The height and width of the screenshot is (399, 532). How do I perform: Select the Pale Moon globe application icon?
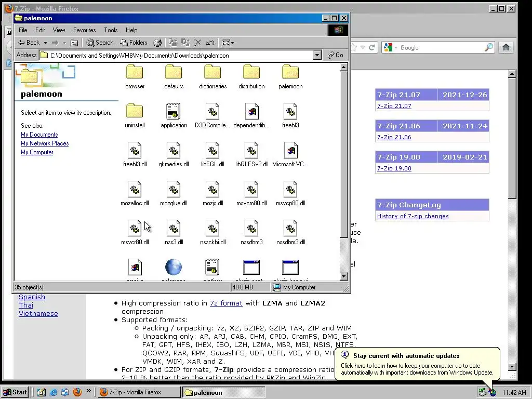pyautogui.click(x=174, y=267)
